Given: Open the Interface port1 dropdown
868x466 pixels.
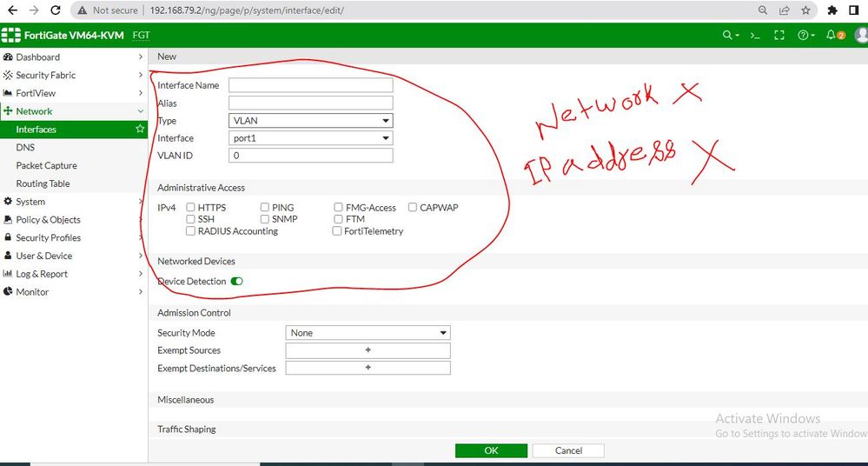Looking at the screenshot, I should (x=310, y=138).
